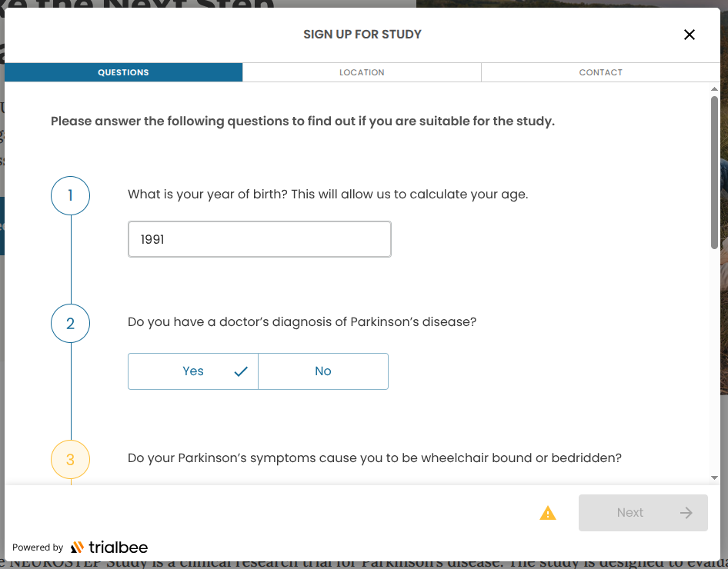
Task: Select the QUESTIONS tab
Action: coord(123,72)
